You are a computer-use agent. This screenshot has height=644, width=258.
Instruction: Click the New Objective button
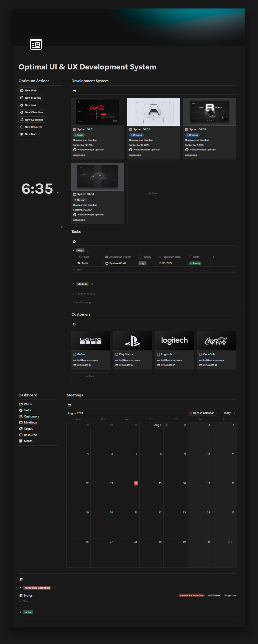(x=32, y=112)
